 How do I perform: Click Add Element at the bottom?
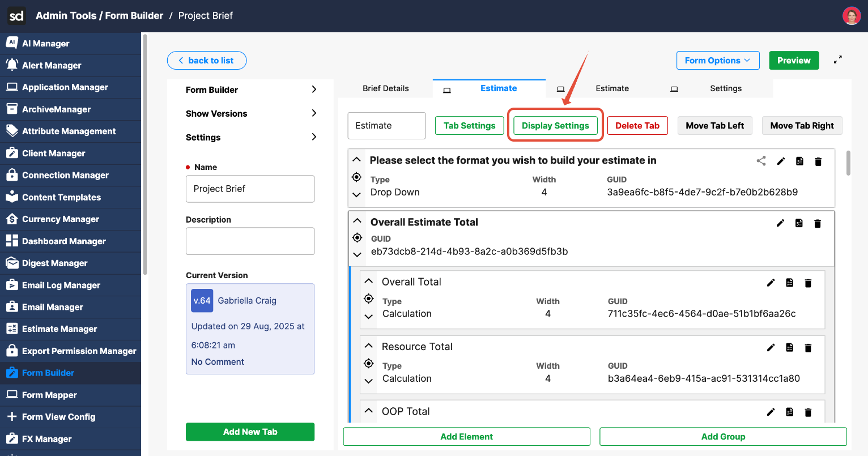(x=467, y=437)
